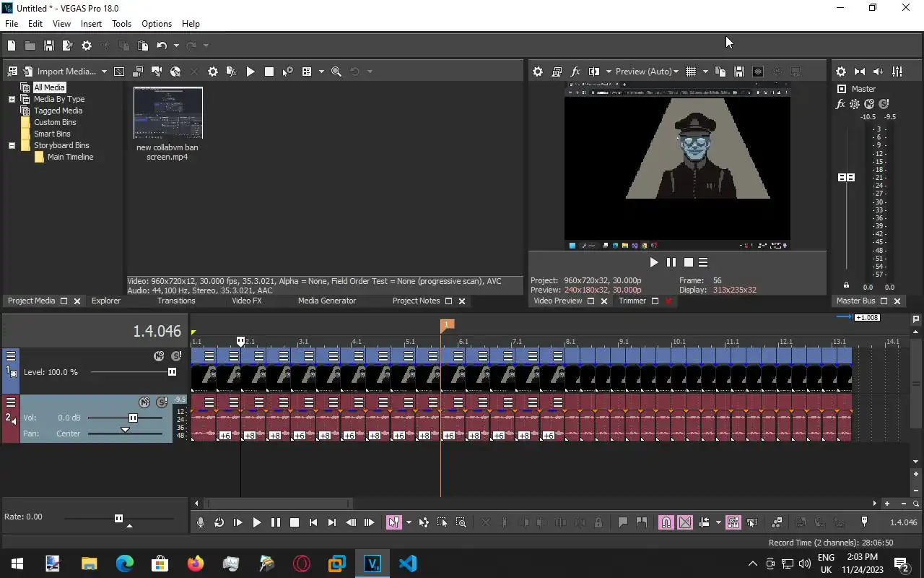924x578 pixels.
Task: Save the project with the floppy disk icon
Action: pyautogui.click(x=49, y=46)
